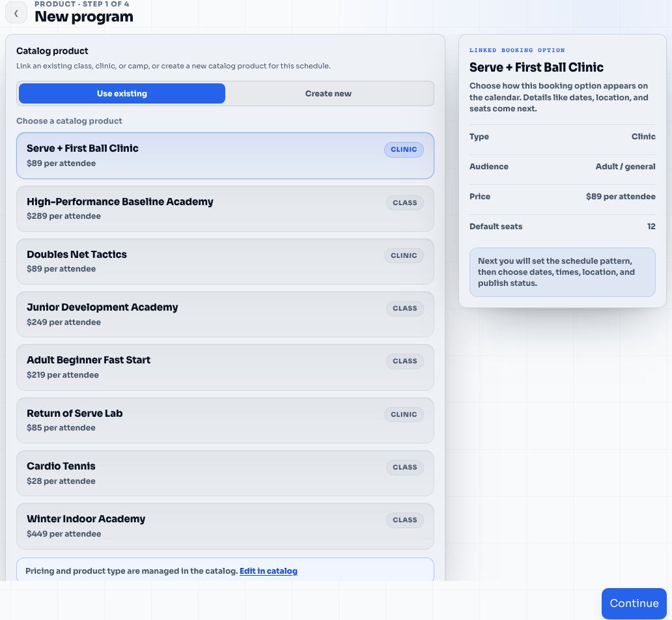The width and height of the screenshot is (672, 620).
Task: Select the Use existing tab
Action: click(122, 94)
